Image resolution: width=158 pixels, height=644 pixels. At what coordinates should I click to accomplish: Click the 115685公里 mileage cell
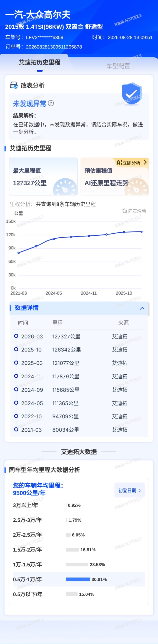click(66, 390)
